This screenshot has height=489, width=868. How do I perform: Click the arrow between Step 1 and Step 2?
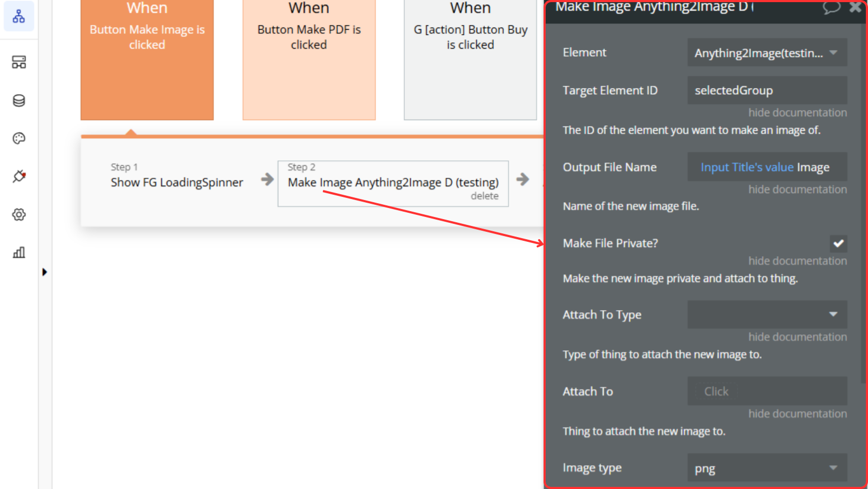click(268, 179)
